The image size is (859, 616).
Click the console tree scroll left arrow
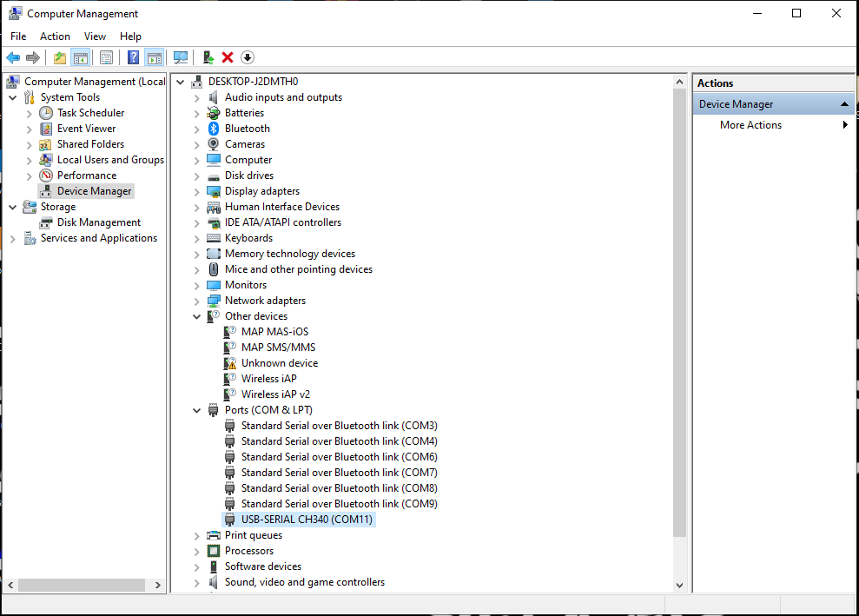[10, 586]
